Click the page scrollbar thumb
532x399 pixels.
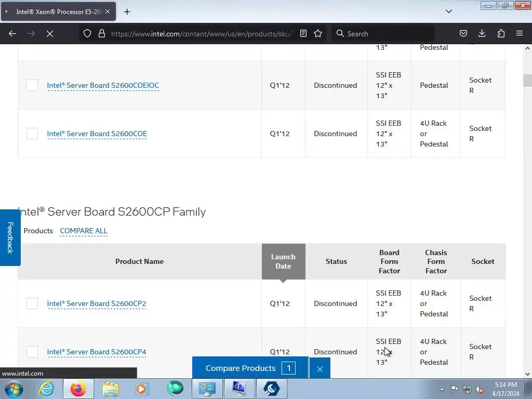pyautogui.click(x=527, y=81)
